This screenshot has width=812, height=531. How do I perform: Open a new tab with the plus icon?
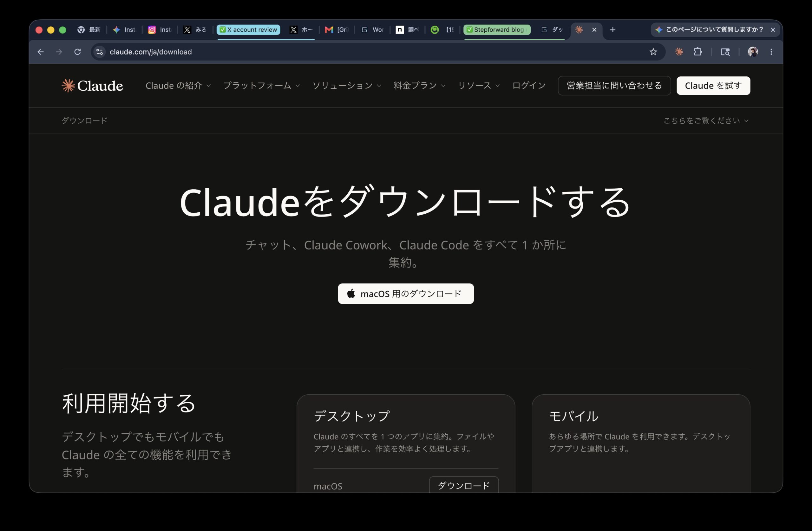pos(613,30)
